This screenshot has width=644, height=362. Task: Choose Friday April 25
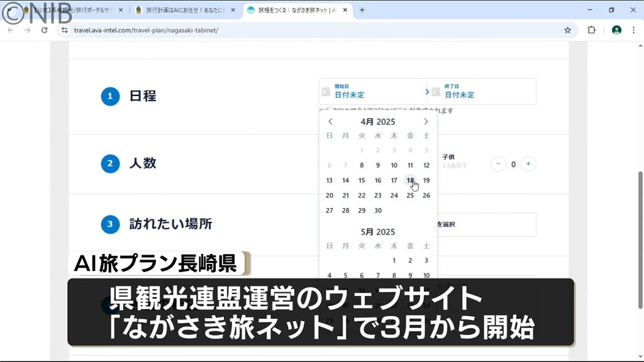pyautogui.click(x=410, y=196)
